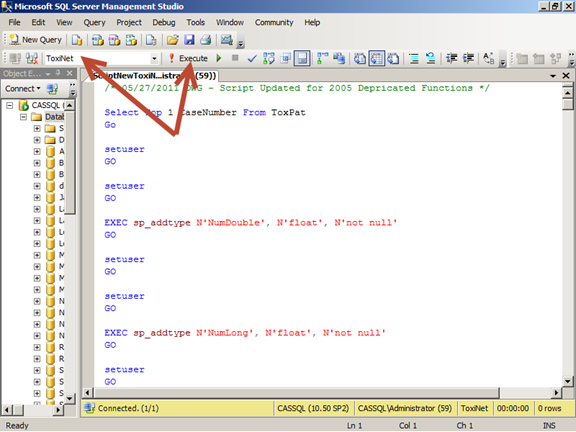Open the File menu
576x432 pixels.
tap(15, 22)
